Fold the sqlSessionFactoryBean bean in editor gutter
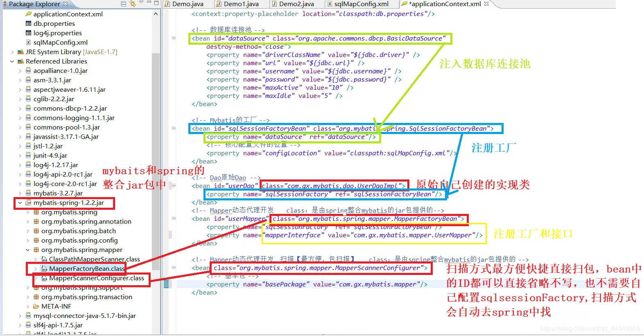The image size is (644, 336). click(174, 128)
